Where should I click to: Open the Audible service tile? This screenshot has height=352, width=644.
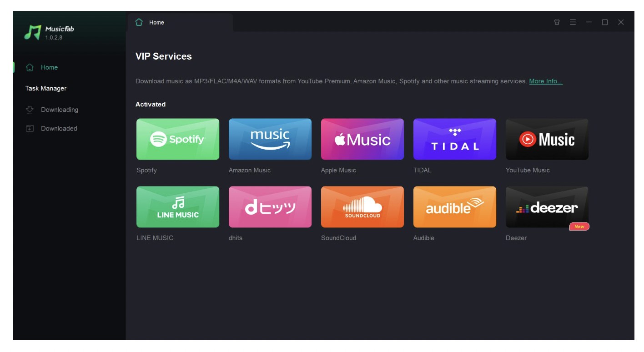coord(455,207)
